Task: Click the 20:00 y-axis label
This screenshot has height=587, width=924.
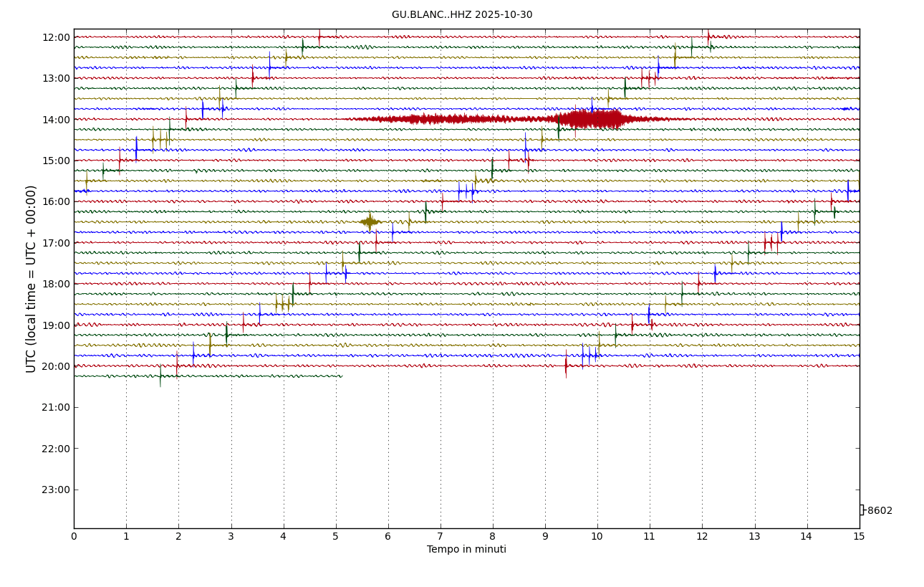Action: (56, 366)
